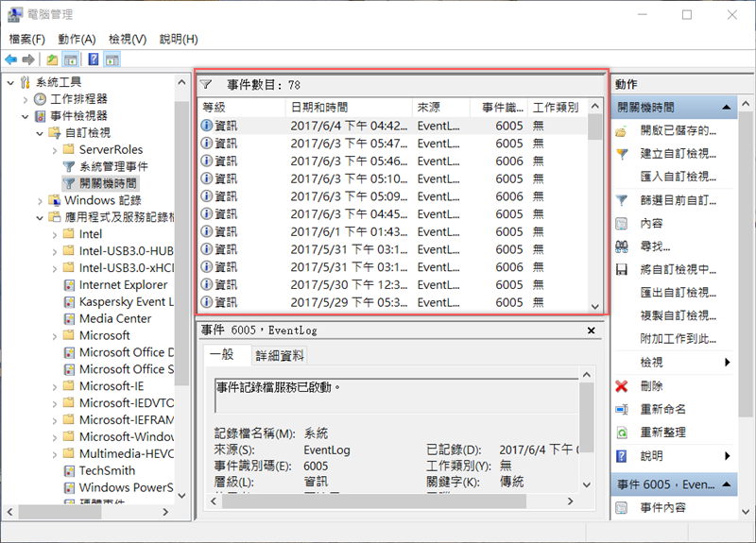Click the blue Back arrow in toolbar
The width and height of the screenshot is (756, 543).
tap(10, 59)
